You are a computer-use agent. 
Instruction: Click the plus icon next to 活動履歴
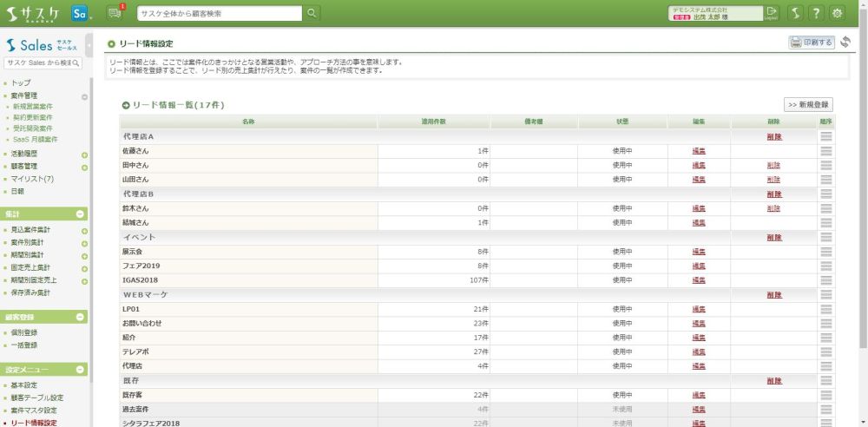[x=84, y=155]
